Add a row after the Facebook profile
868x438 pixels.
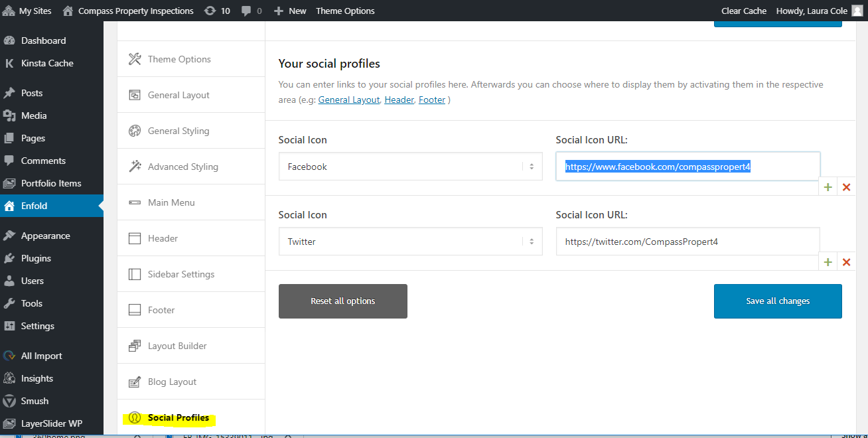828,188
